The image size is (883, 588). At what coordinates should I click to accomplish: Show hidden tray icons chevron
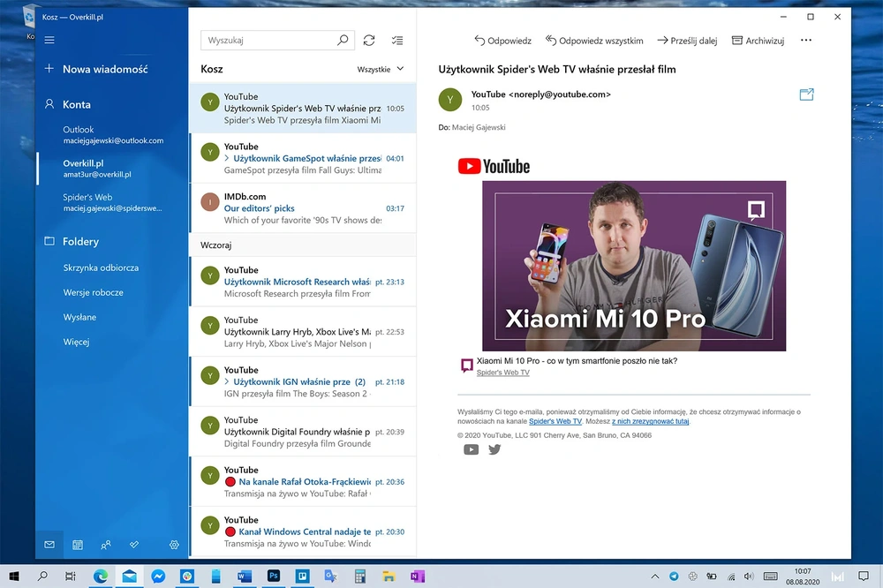[655, 577]
